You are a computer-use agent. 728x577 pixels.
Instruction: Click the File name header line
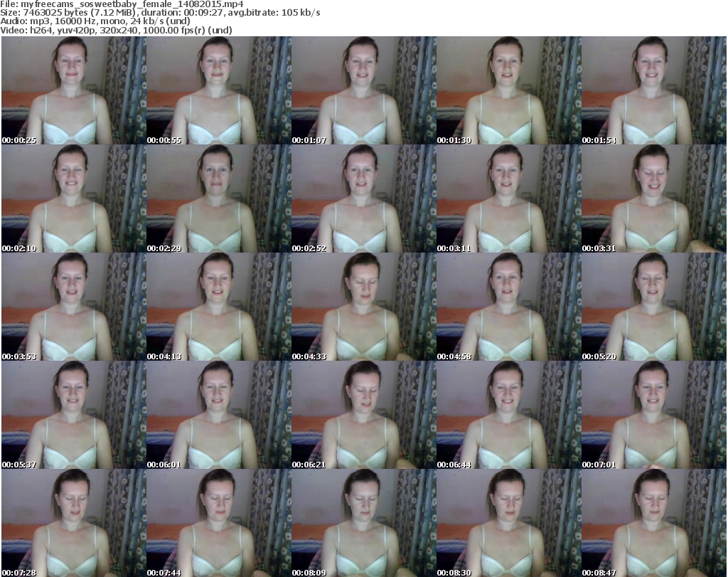coord(122,4)
